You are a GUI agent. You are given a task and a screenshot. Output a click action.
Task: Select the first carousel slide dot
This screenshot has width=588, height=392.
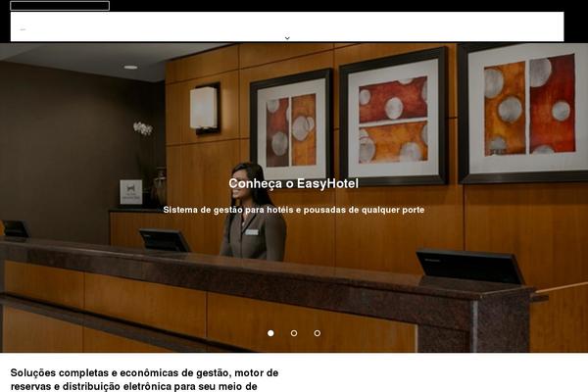(x=270, y=333)
